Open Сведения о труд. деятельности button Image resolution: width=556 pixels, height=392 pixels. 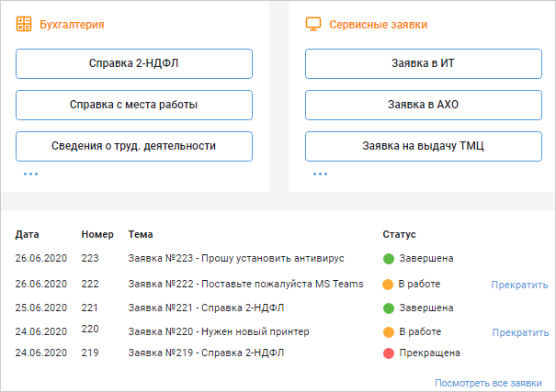(x=134, y=146)
